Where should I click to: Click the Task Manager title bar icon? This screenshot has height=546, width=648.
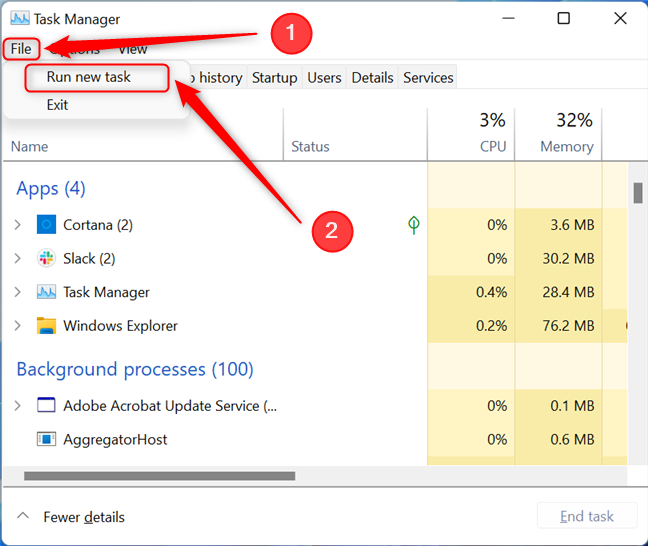click(20, 19)
